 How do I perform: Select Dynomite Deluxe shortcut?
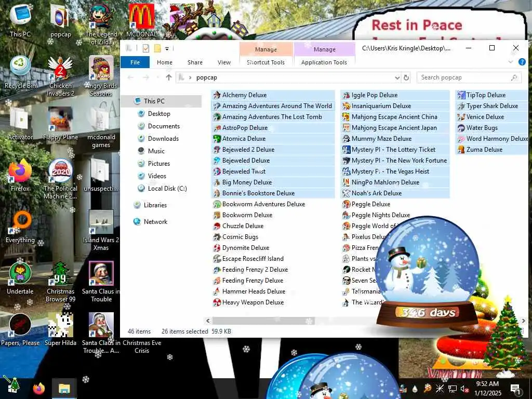pos(241,248)
